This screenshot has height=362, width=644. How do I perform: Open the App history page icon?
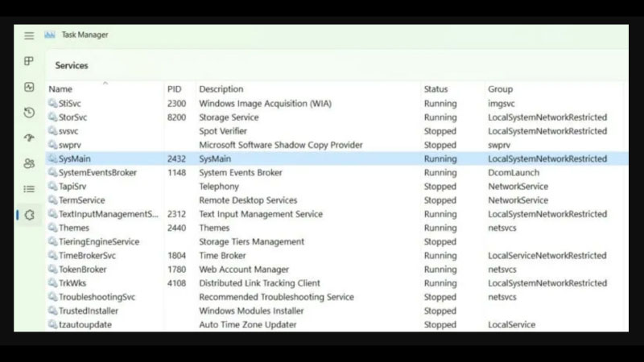point(29,113)
